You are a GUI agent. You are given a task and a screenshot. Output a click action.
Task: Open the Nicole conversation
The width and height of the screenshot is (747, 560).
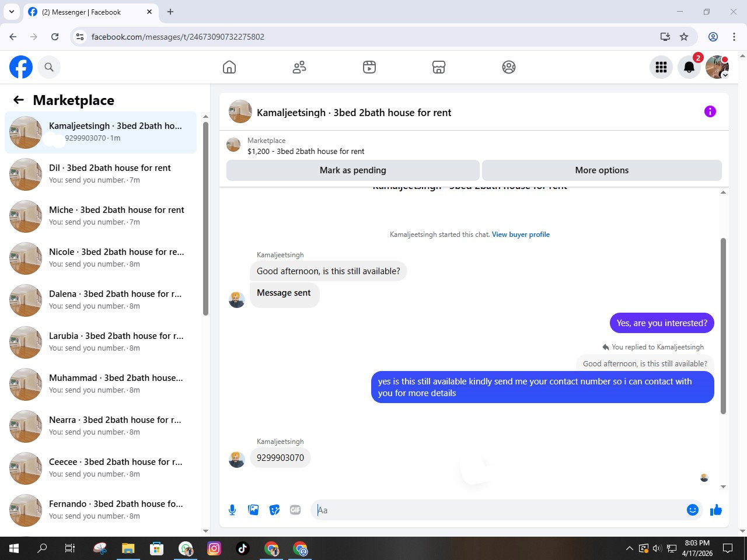pos(100,258)
